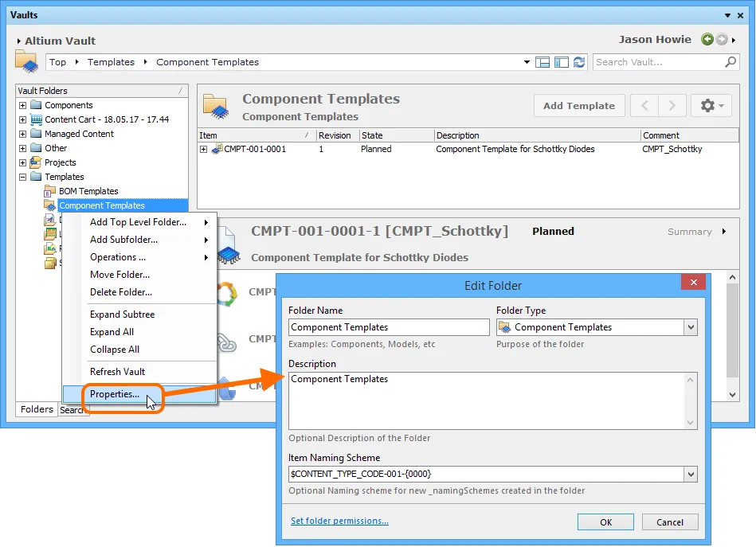This screenshot has height=547, width=756.
Task: Click the BOM Templates folder icon
Action: tap(50, 191)
